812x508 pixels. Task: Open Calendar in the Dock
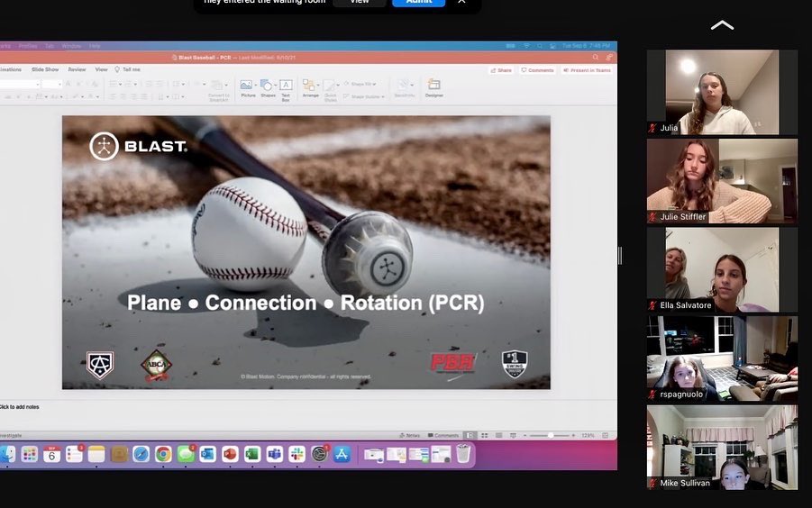(51, 454)
